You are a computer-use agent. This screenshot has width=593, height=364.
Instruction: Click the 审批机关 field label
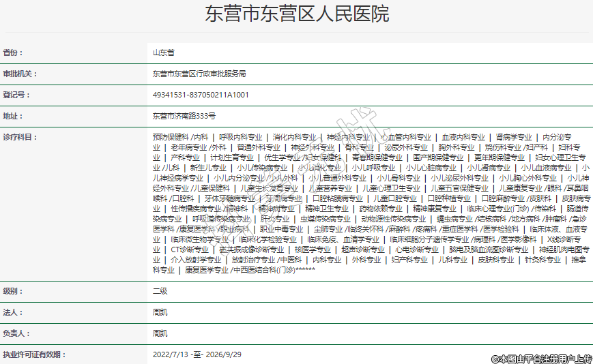[20, 74]
